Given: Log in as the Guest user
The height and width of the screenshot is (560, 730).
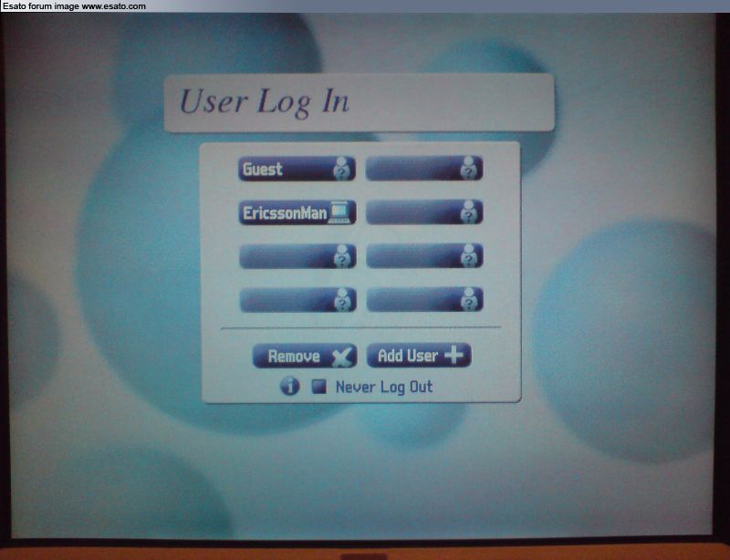Looking at the screenshot, I should pyautogui.click(x=297, y=169).
